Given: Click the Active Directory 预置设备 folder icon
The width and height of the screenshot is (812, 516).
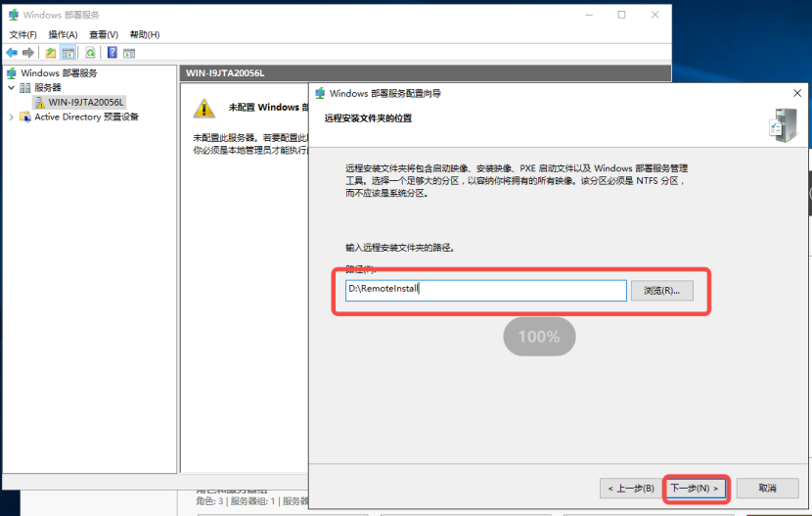Looking at the screenshot, I should point(25,117).
